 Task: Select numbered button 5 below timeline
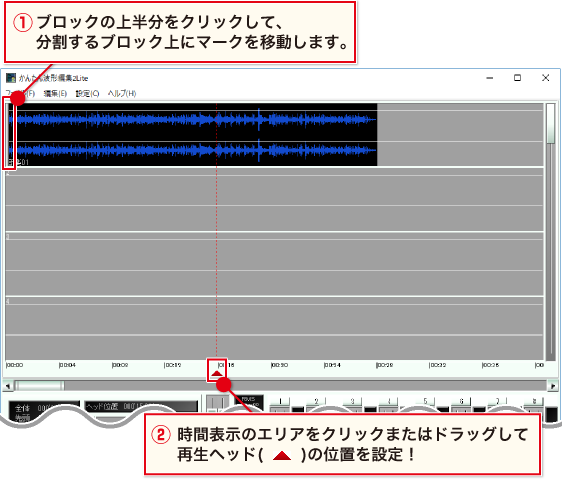[x=425, y=401]
